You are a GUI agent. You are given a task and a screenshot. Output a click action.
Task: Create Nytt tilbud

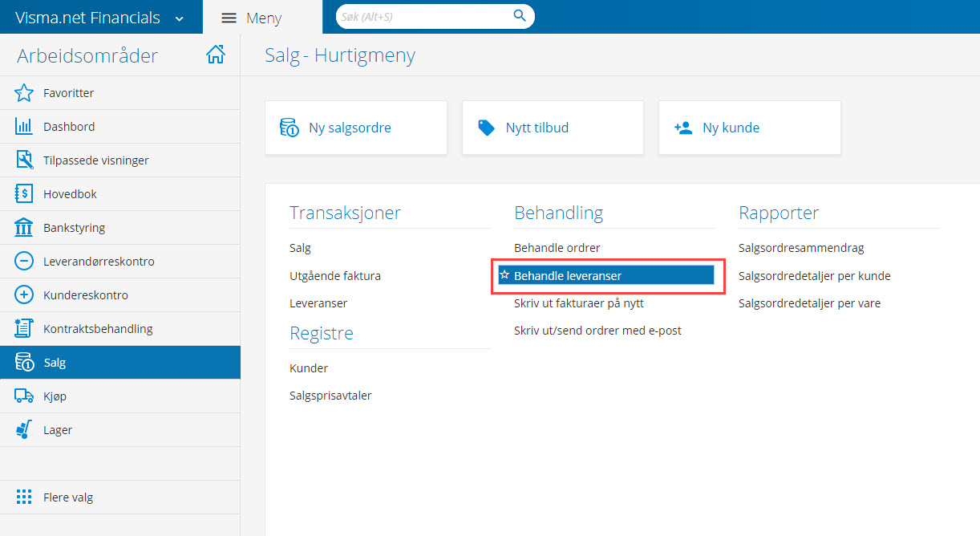[x=553, y=128]
